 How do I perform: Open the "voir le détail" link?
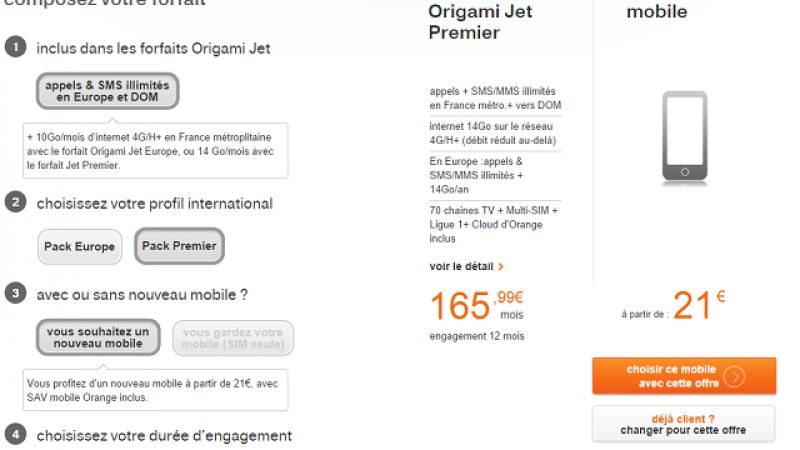point(461,267)
